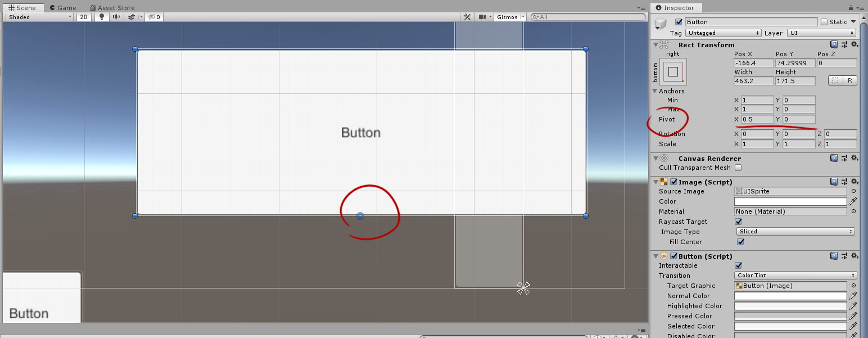
Task: Pick Image Color with the eyedropper
Action: click(853, 201)
